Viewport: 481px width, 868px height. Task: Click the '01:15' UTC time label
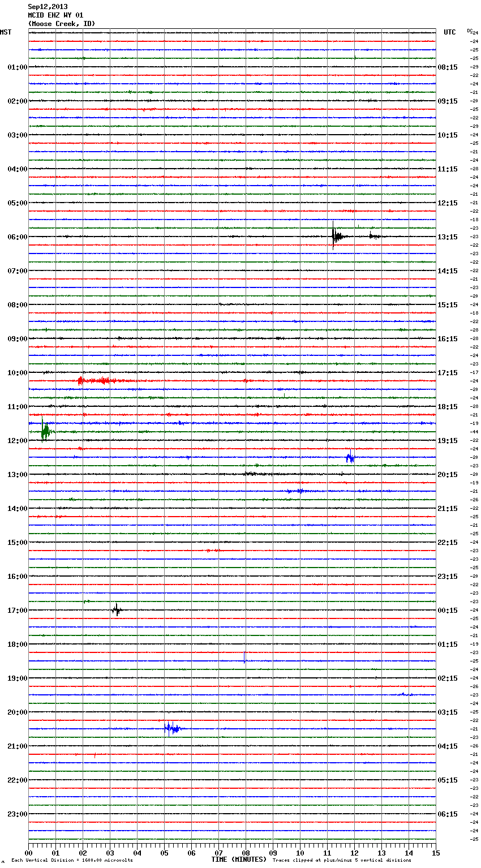(x=448, y=644)
